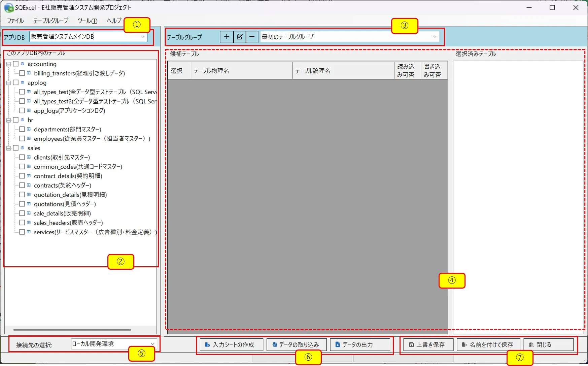Screen dimensions: 588x366
Task: Remove table group with minus icon
Action: 252,37
